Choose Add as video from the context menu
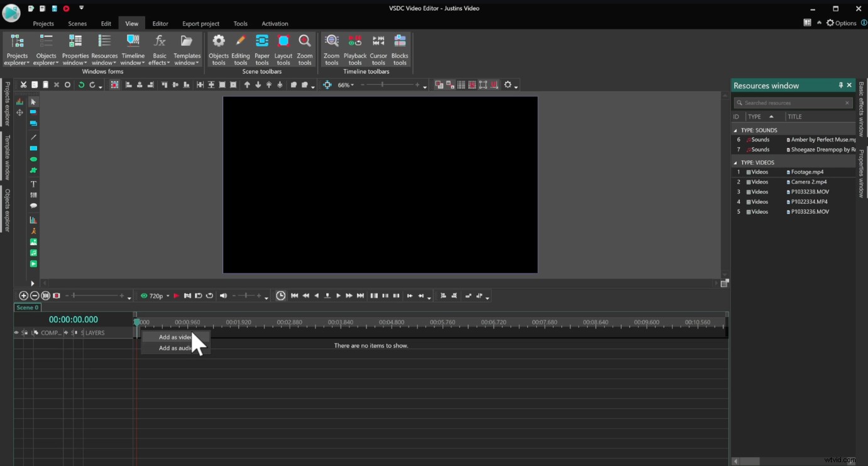 173,337
